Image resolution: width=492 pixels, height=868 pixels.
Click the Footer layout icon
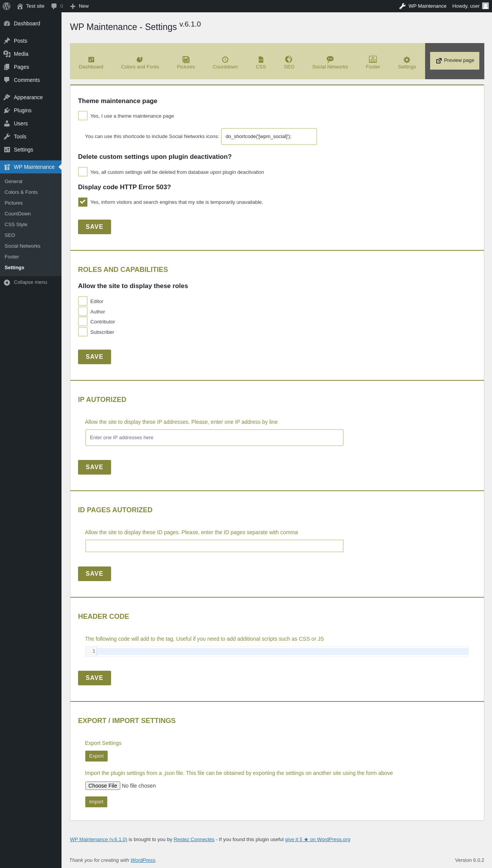tap(373, 59)
